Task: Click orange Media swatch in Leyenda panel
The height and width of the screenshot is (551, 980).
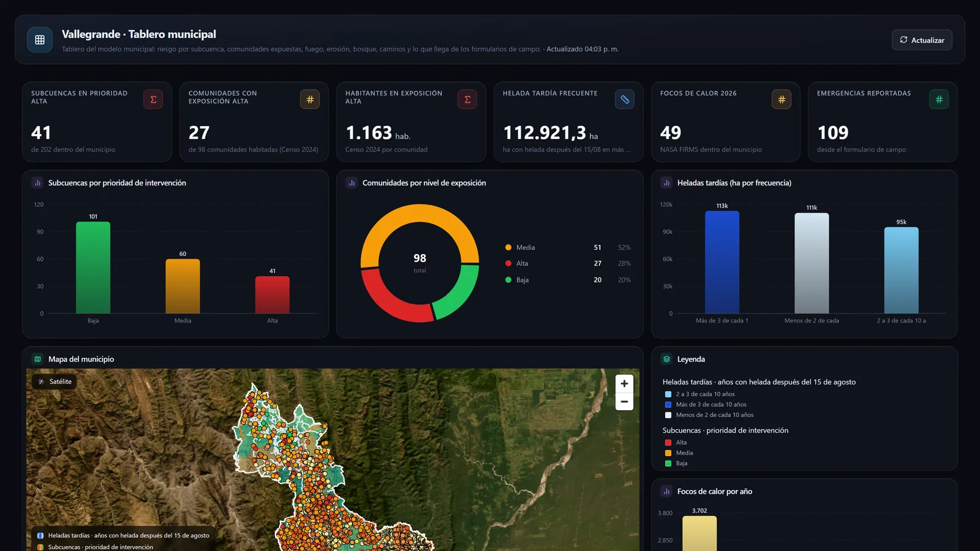Action: (668, 453)
